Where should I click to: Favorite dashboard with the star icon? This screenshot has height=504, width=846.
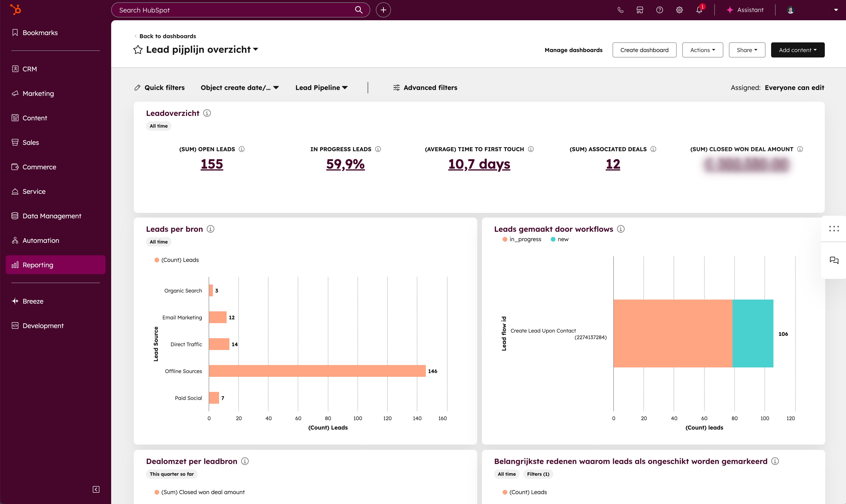(138, 50)
